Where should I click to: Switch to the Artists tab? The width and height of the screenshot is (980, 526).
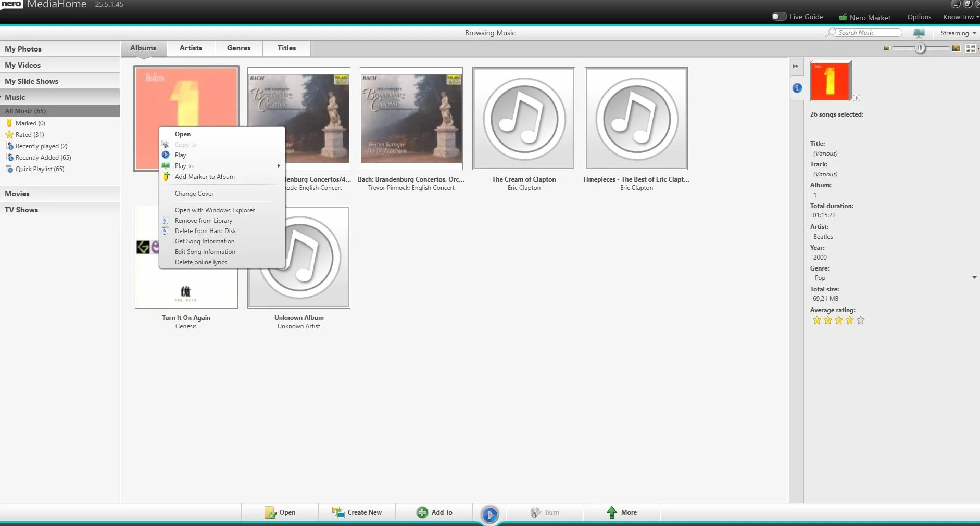pyautogui.click(x=191, y=48)
